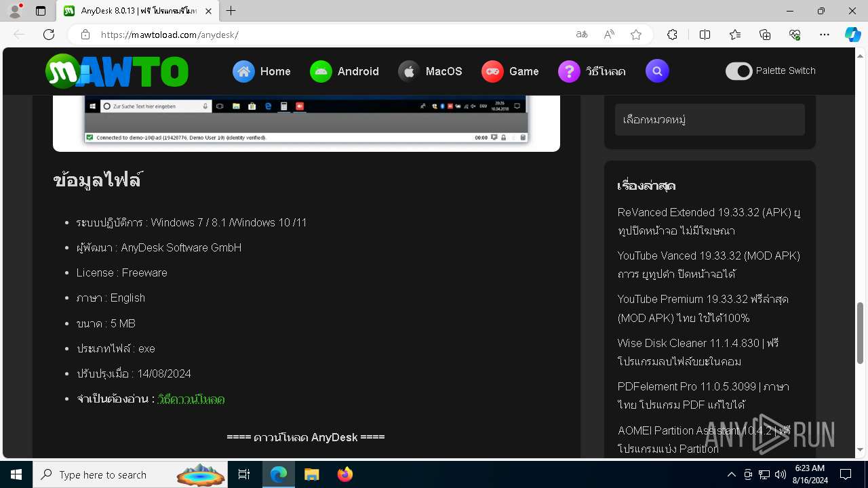The image size is (868, 488).
Task: Open YouTube Premium 19.33.32 article
Action: tap(703, 308)
